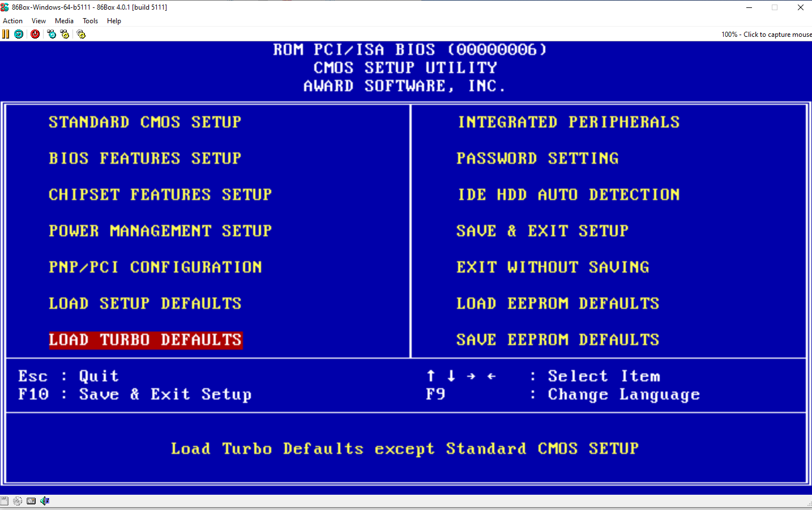Send Ctrl+Alt+Esc via the toolbar icon
The width and height of the screenshot is (812, 510).
tap(65, 34)
